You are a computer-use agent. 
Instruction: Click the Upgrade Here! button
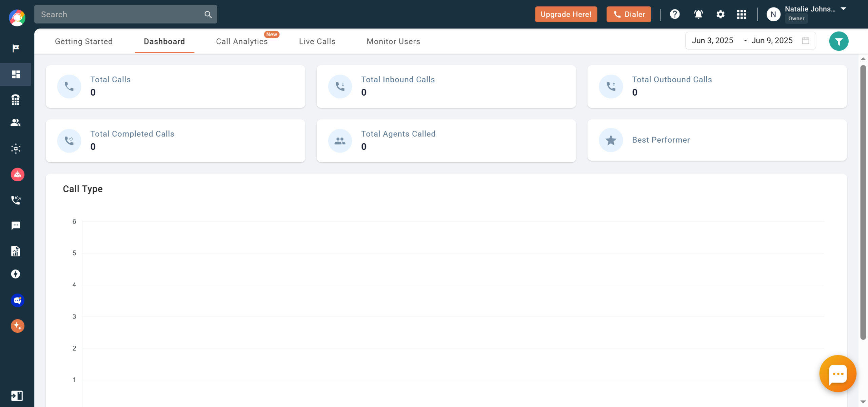pyautogui.click(x=566, y=14)
